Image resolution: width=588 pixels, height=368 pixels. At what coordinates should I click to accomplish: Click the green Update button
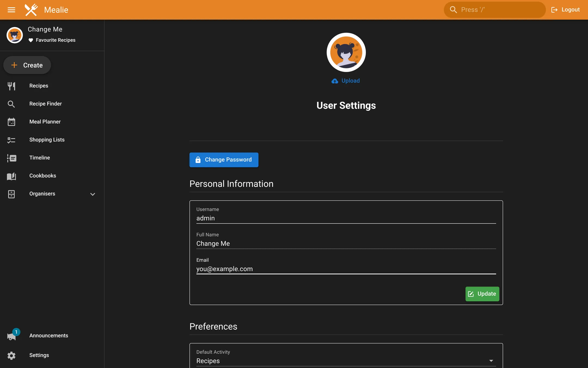coord(482,294)
